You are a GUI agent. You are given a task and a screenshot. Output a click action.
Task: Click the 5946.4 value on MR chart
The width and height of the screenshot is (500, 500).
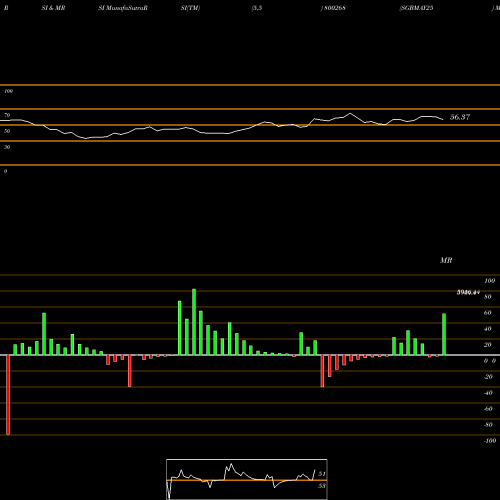pyautogui.click(x=468, y=292)
